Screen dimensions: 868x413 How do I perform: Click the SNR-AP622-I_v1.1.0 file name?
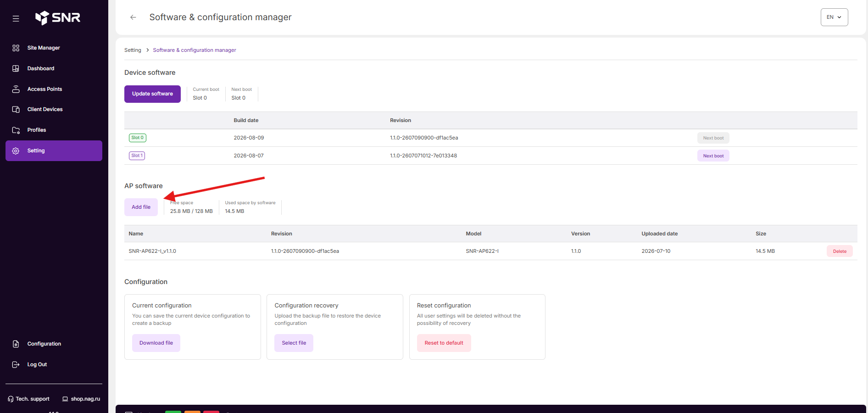click(x=152, y=251)
